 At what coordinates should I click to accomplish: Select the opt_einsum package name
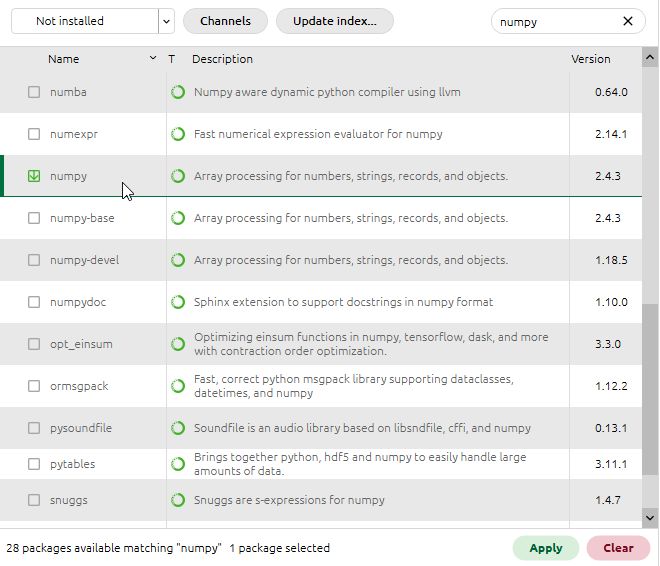81,344
